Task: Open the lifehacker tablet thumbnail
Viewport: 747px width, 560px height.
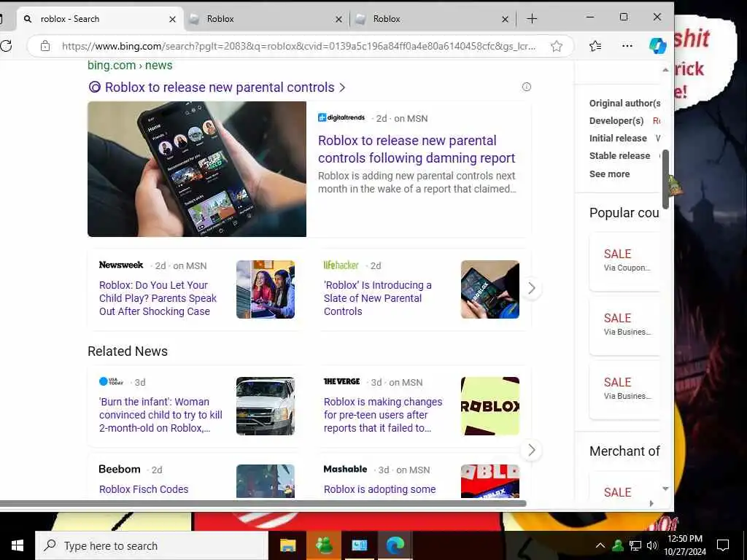Action: [489, 289]
